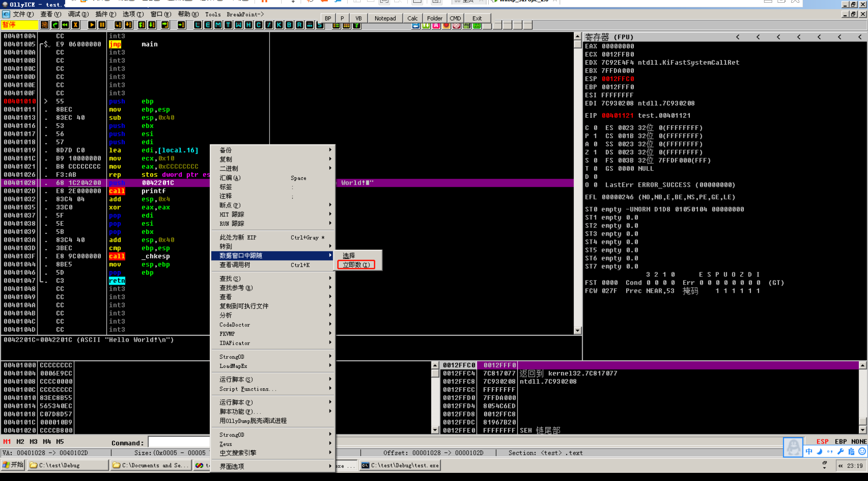
Task: Click the Folder toolbar button
Action: click(x=434, y=18)
